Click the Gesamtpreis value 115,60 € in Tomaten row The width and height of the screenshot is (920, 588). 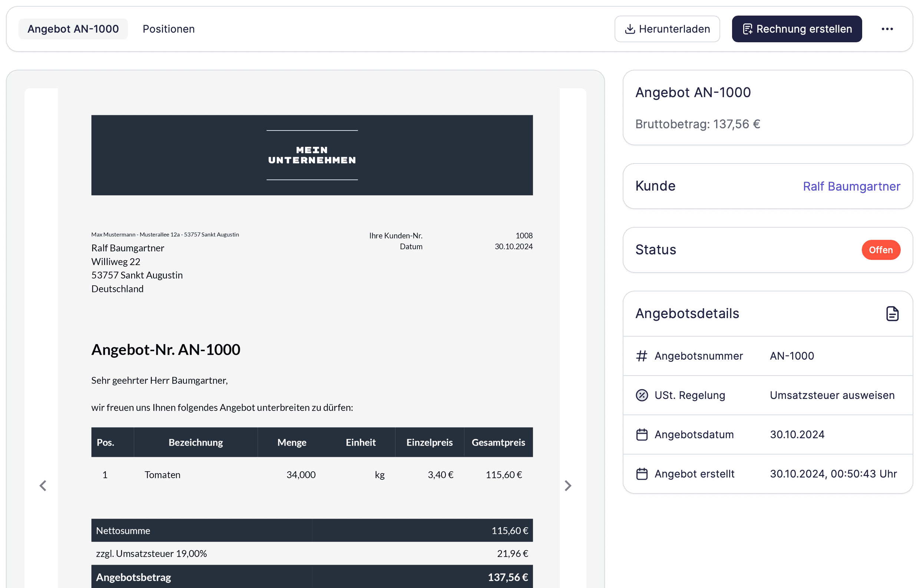[504, 475]
